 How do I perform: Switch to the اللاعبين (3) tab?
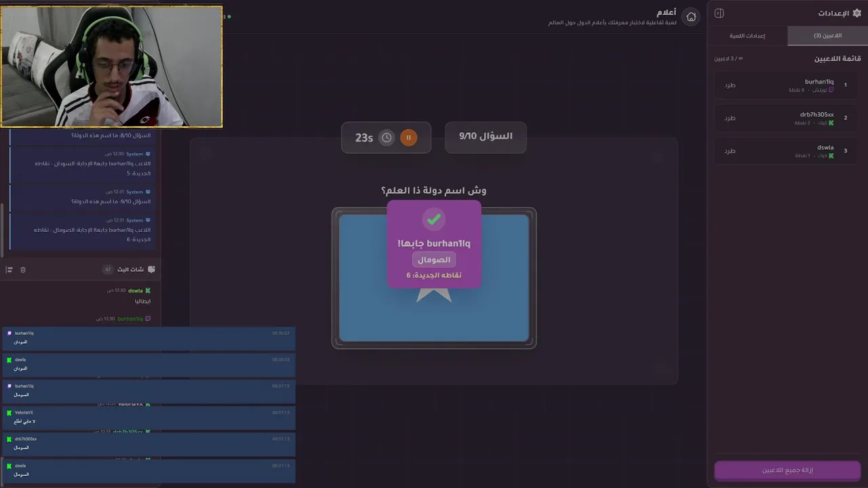coord(828,36)
